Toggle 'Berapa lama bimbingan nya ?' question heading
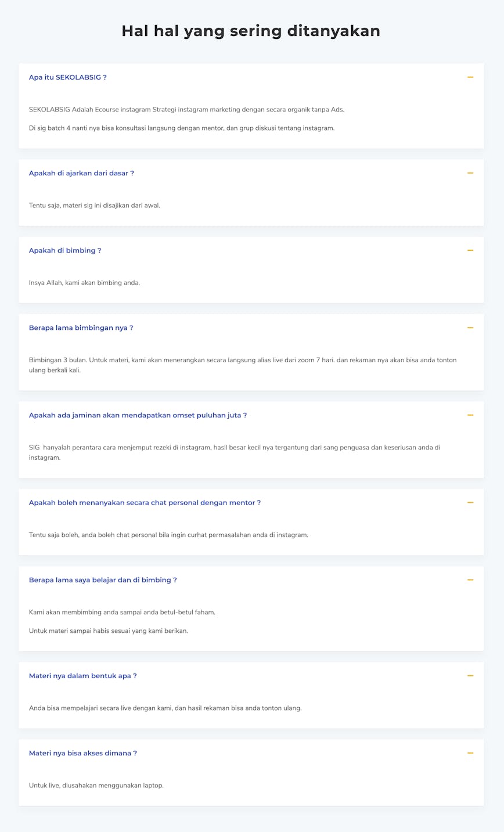The image size is (504, 832). click(x=81, y=327)
